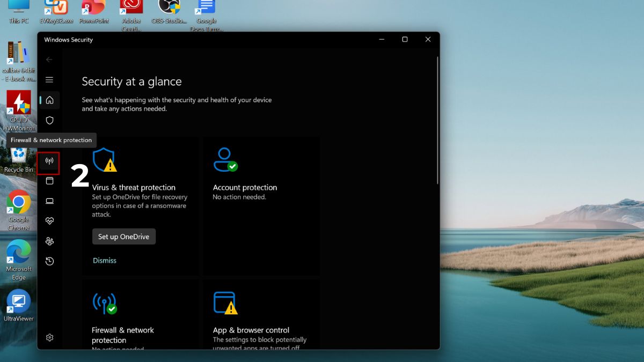
Task: Select the EVKey32.exe desktop shortcut
Action: click(56, 12)
